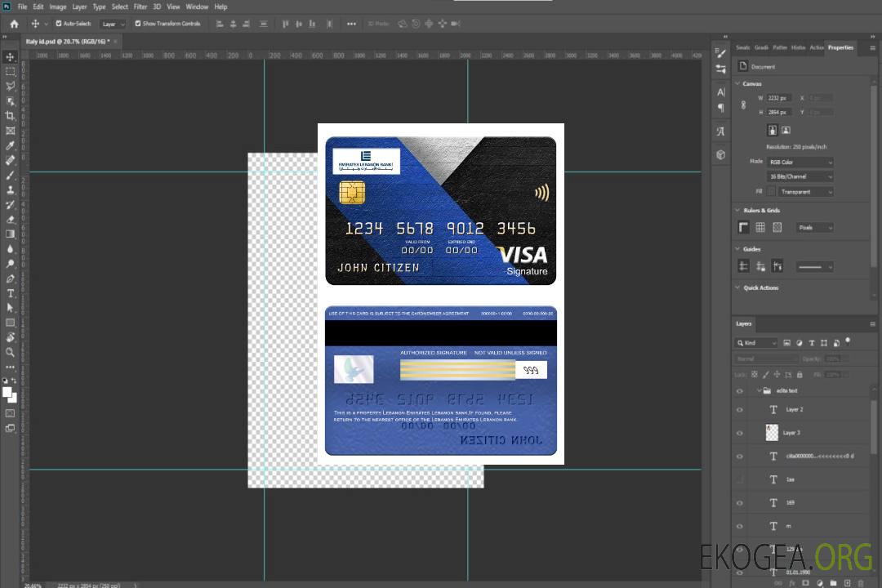Select the Crop tool in the toolbar
The width and height of the screenshot is (882, 588).
click(11, 116)
